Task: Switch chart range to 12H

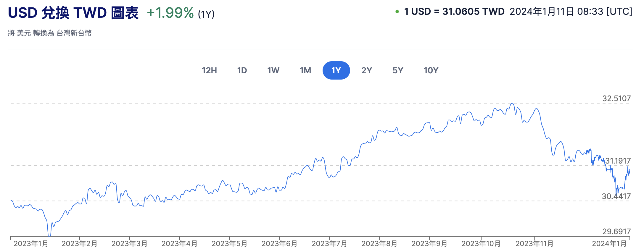Action: pos(209,70)
